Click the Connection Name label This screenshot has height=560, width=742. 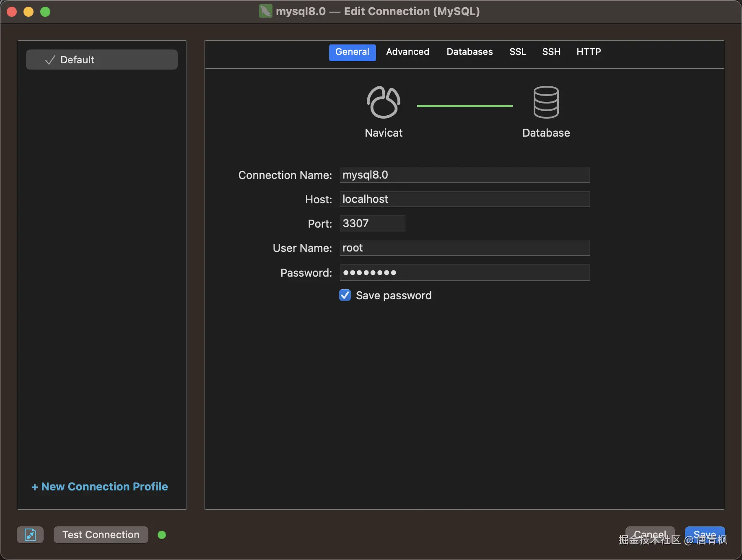click(285, 175)
